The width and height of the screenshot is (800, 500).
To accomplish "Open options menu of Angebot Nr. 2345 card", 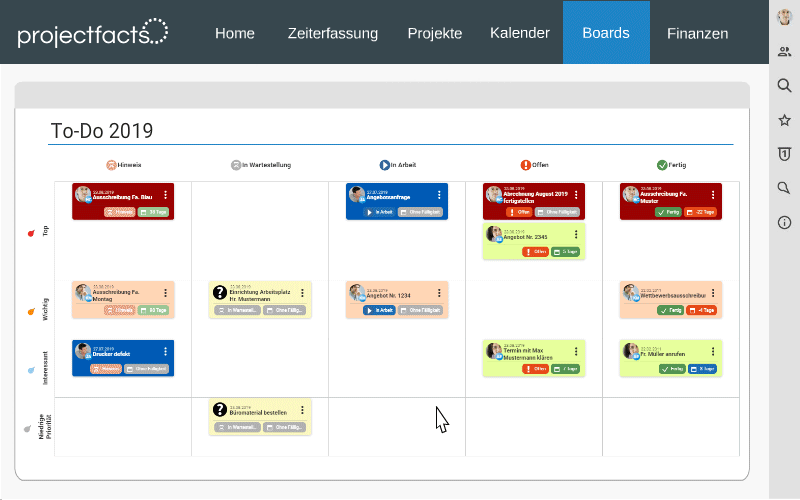I will 576,234.
